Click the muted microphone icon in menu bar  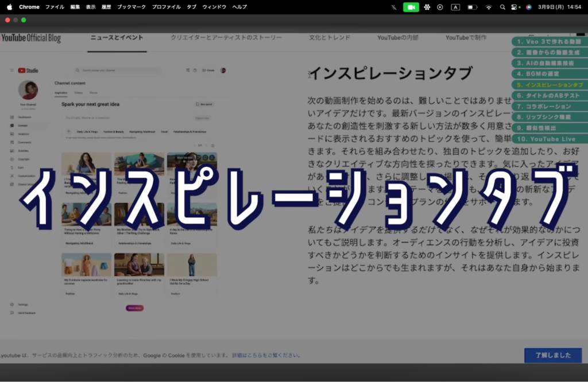coord(393,7)
